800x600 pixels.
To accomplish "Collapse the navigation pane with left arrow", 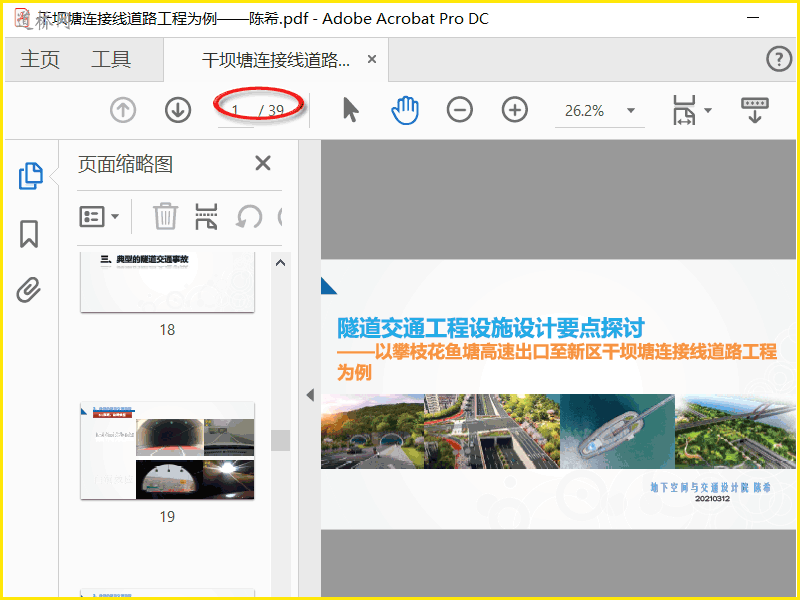I will click(310, 395).
